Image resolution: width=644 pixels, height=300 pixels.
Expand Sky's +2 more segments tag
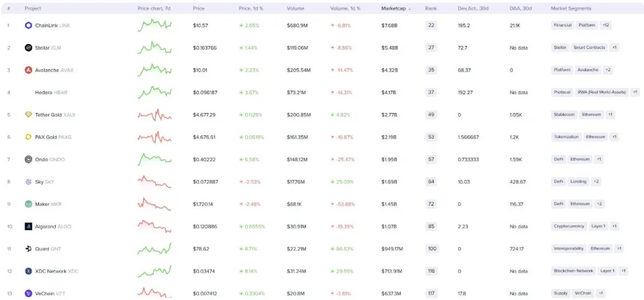(x=596, y=182)
